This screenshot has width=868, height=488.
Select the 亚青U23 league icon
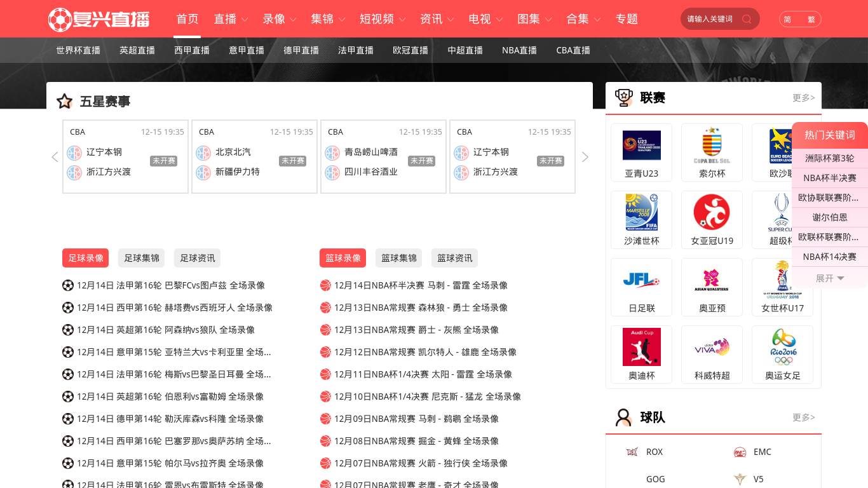(x=641, y=146)
